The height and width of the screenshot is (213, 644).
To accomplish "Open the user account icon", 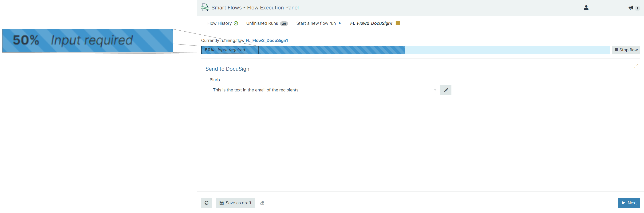I will pos(586,8).
